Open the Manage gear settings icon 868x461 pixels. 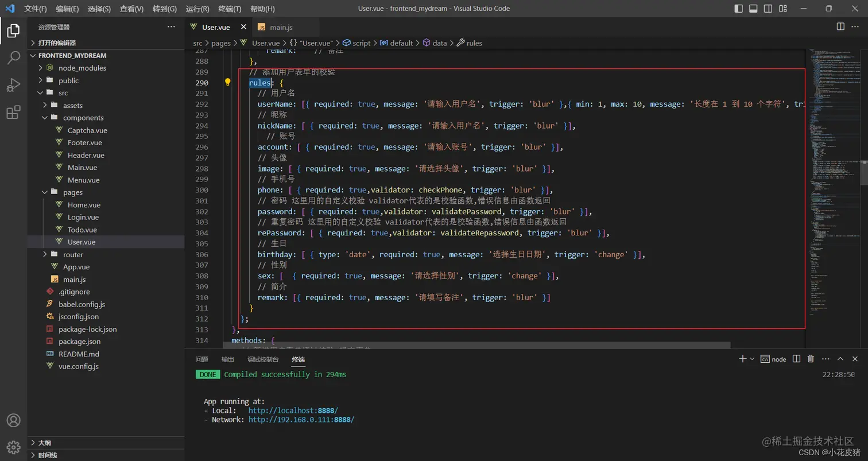point(13,447)
